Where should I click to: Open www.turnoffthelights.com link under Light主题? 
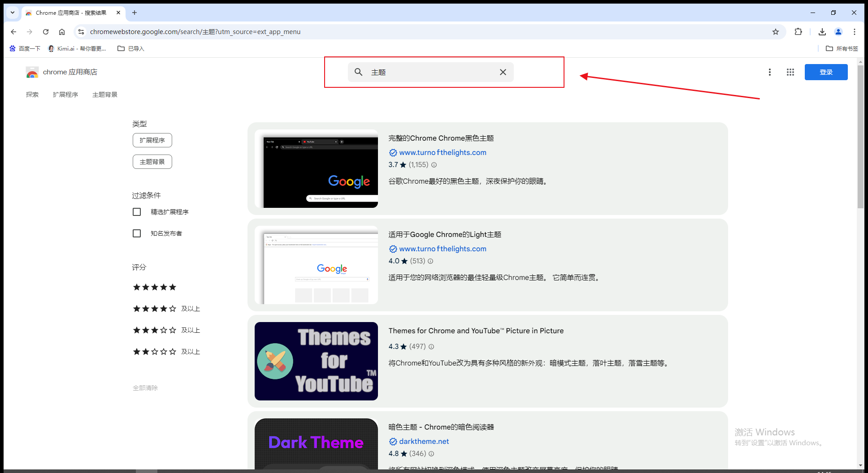[x=443, y=249]
